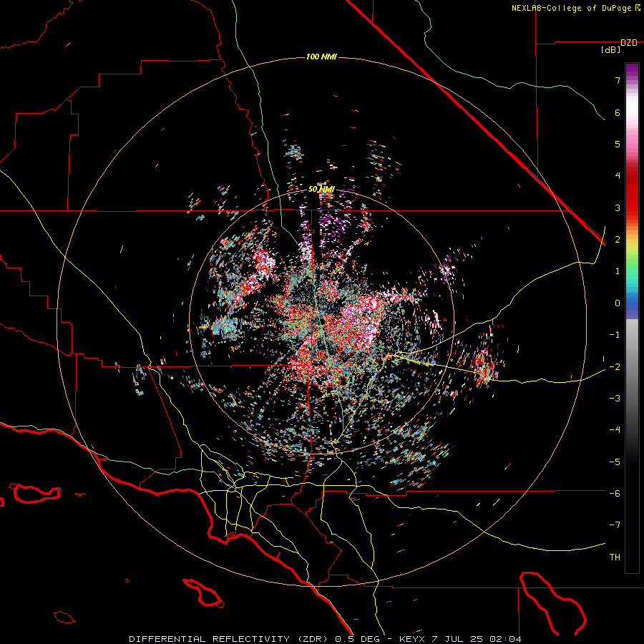644x644 pixels.
Task: Click the 3 value on the color scale
Action: tap(618, 208)
